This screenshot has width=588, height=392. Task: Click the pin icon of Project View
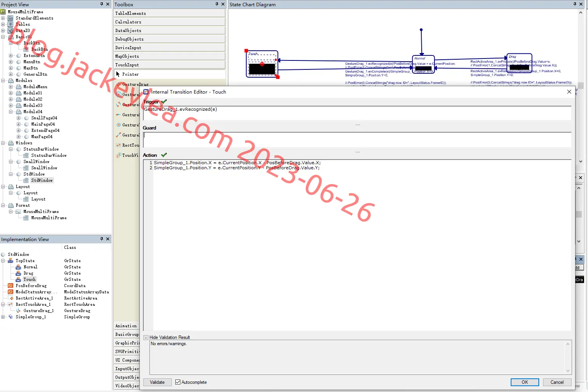pyautogui.click(x=102, y=4)
